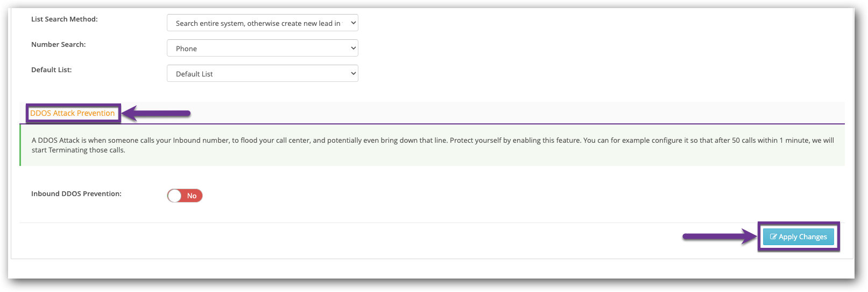Image resolution: width=868 pixels, height=292 pixels.
Task: Click the List Search Method label
Action: pos(65,19)
